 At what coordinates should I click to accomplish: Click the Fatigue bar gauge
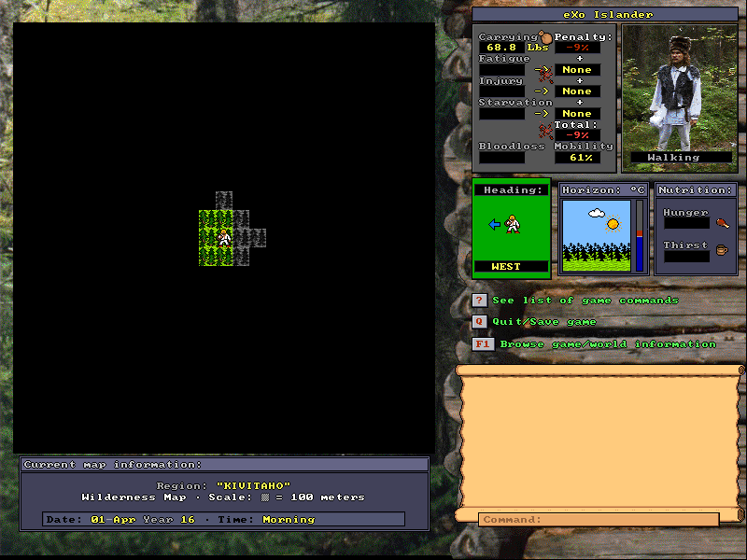(501, 69)
